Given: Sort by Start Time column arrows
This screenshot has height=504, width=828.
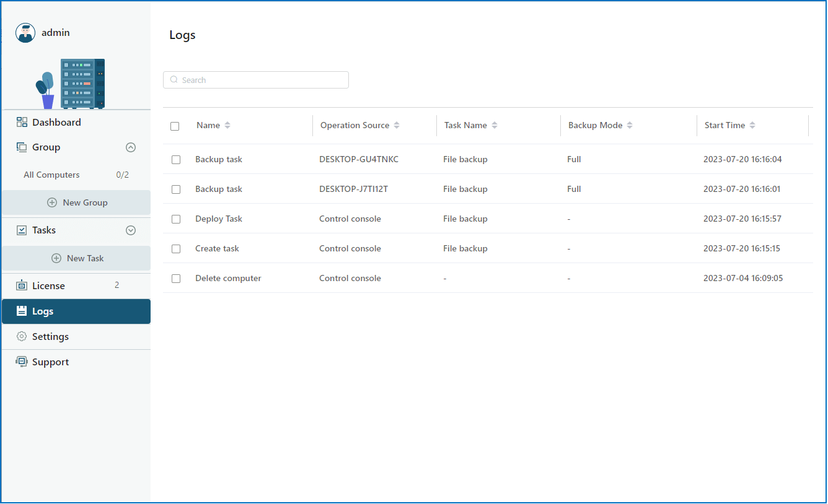Looking at the screenshot, I should [x=752, y=125].
